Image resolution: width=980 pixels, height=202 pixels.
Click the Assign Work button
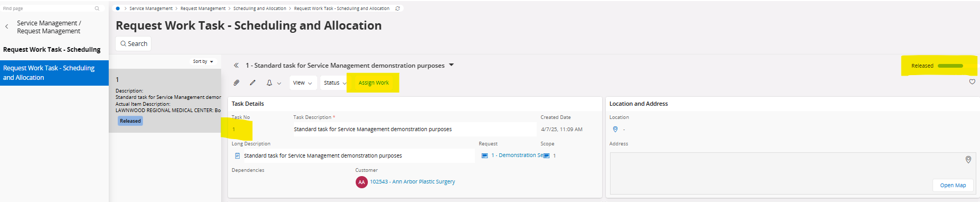(x=374, y=83)
